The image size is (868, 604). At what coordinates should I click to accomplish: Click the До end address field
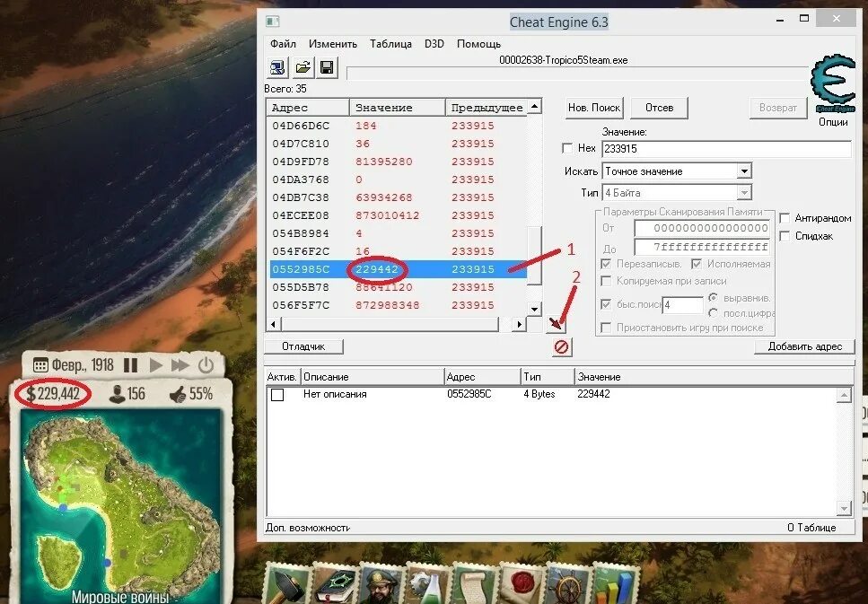(702, 247)
